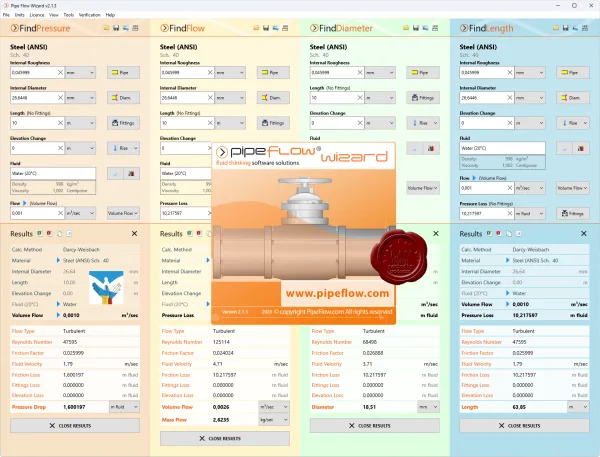Screen dimensions: 600x457
Task: Open red fluid data icon in FindLength
Action: 581,149
